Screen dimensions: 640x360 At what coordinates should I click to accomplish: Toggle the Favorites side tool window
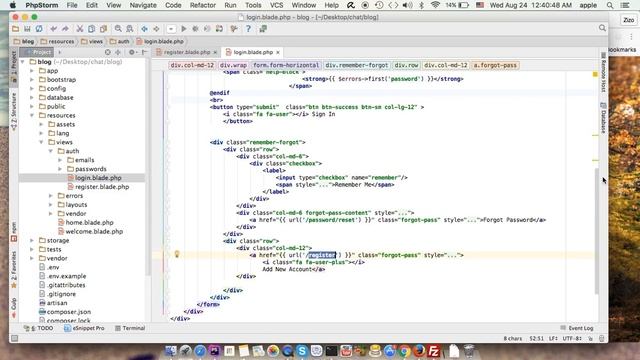(x=14, y=269)
